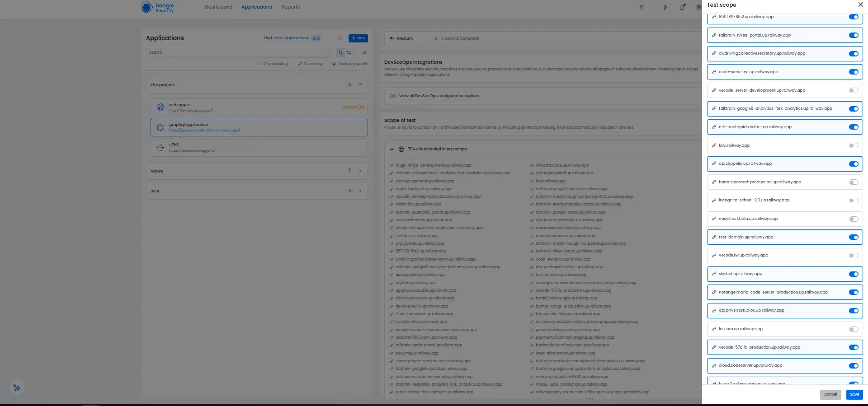Screen dimensions: 868x406
Task: Switch to tree view icon
Action: click(340, 52)
